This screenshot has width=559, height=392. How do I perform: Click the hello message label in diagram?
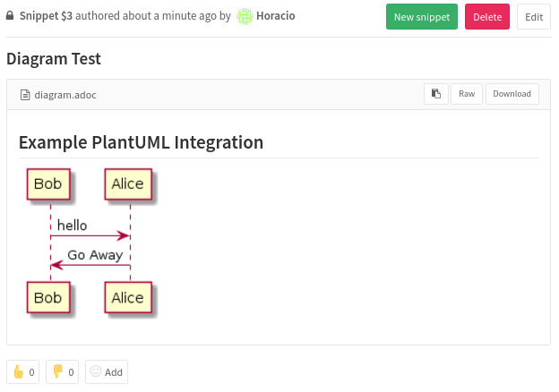73,226
